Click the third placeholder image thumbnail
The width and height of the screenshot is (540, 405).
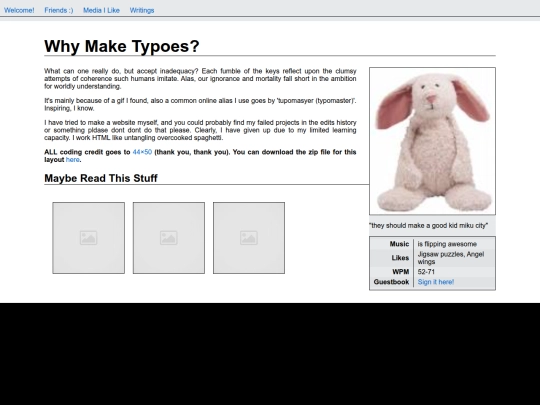[x=249, y=238]
